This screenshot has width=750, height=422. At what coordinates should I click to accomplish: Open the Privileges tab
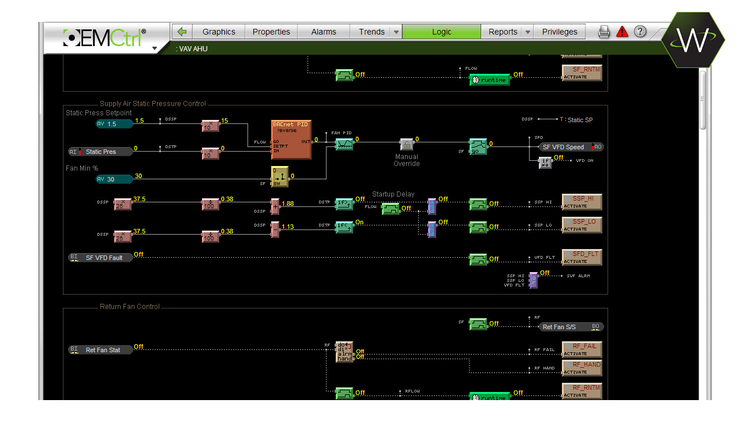(x=560, y=32)
